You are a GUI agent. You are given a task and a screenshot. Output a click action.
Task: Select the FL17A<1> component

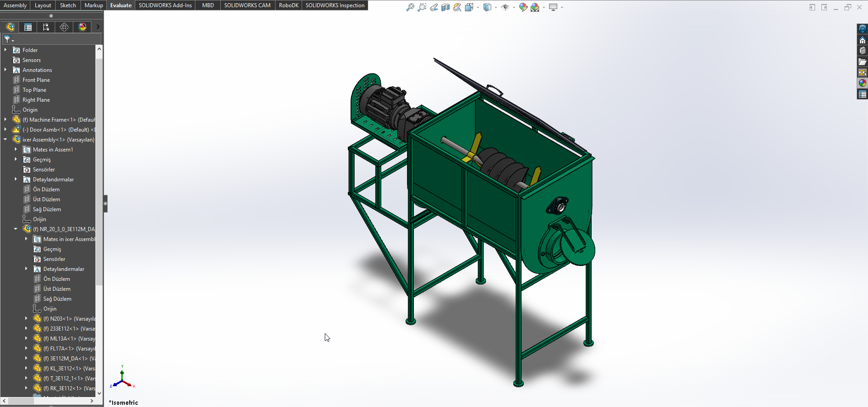click(x=64, y=349)
